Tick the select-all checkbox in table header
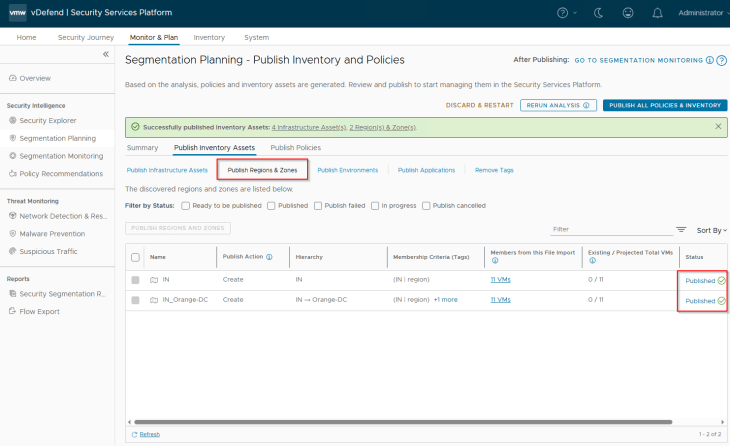Screen dimensions: 730x446 click(x=135, y=257)
